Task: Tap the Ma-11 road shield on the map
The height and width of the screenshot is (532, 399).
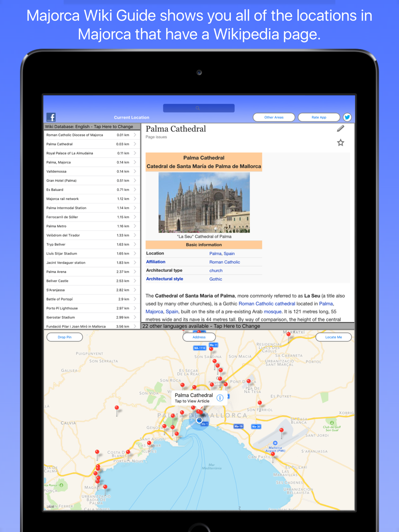Action: (x=213, y=345)
